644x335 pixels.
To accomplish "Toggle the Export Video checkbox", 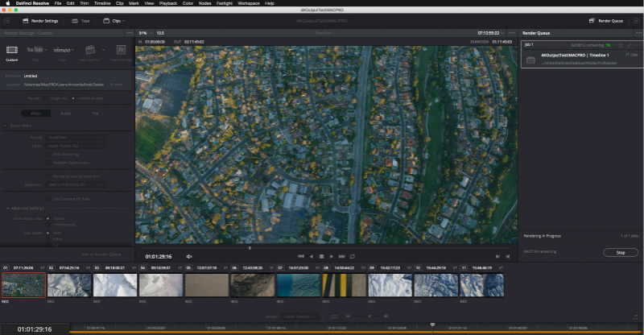I will [4, 126].
